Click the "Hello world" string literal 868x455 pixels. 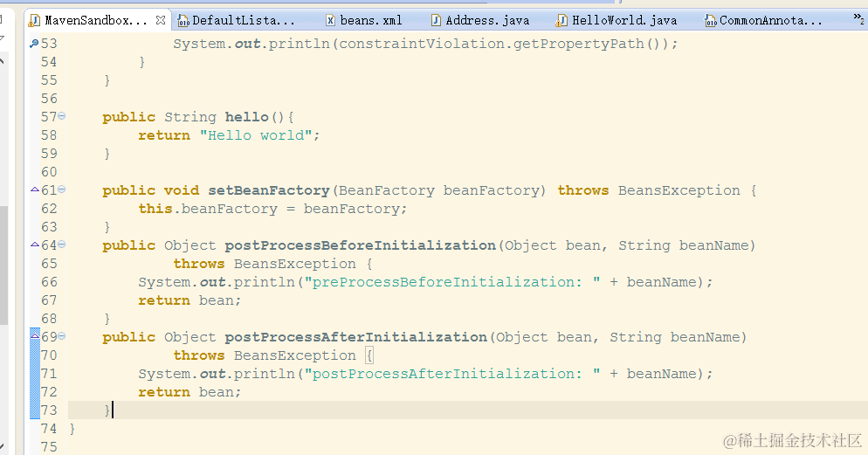pyautogui.click(x=257, y=135)
